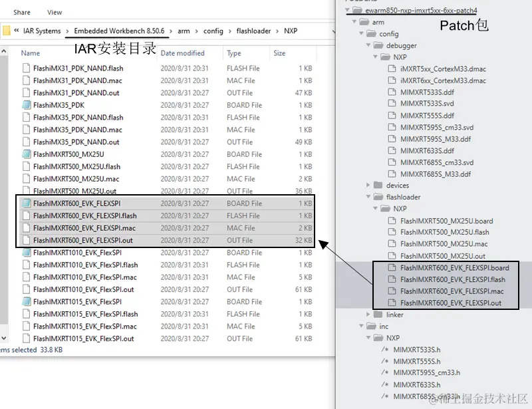Collapse the arm folder in patch tree
Viewport: 532px width, 409px height.
point(354,22)
